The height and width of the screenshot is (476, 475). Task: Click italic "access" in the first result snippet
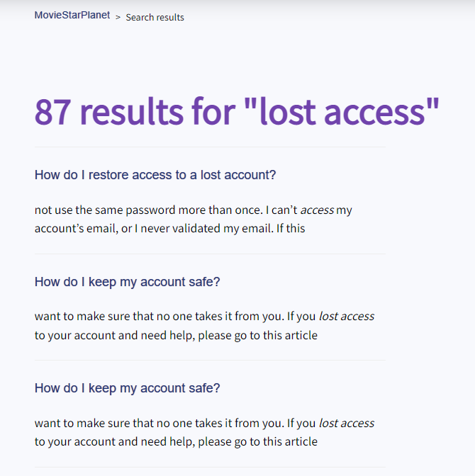[316, 210]
